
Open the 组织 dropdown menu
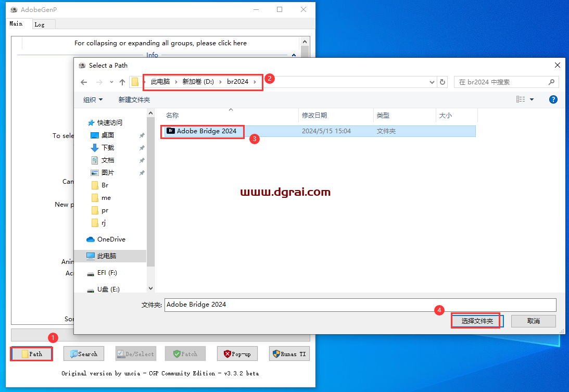[x=93, y=99]
